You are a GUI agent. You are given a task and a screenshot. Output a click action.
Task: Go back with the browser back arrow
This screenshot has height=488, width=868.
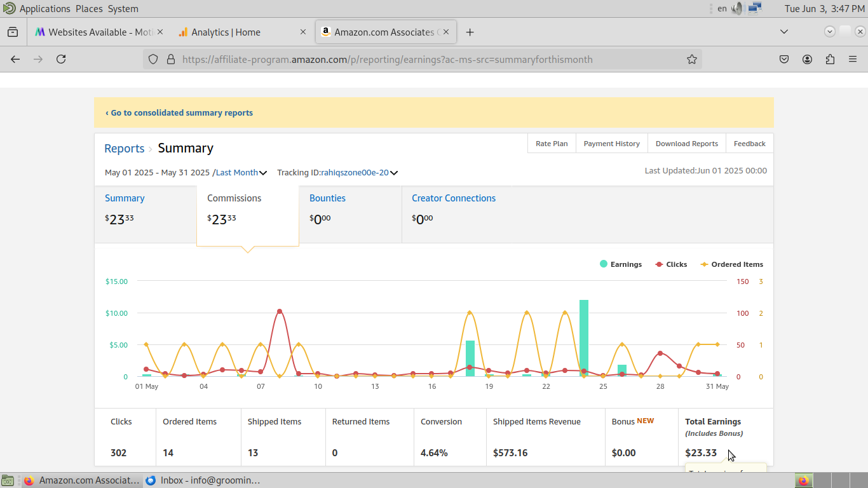(x=15, y=59)
